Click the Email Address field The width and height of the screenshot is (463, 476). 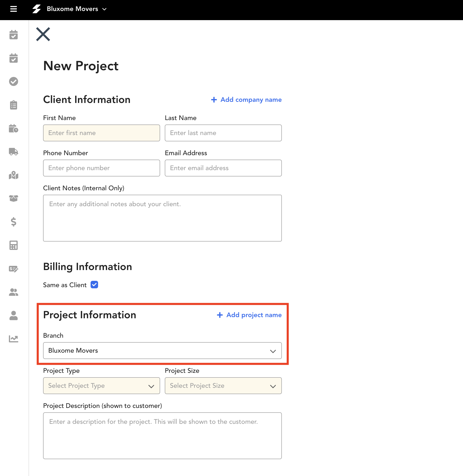223,168
